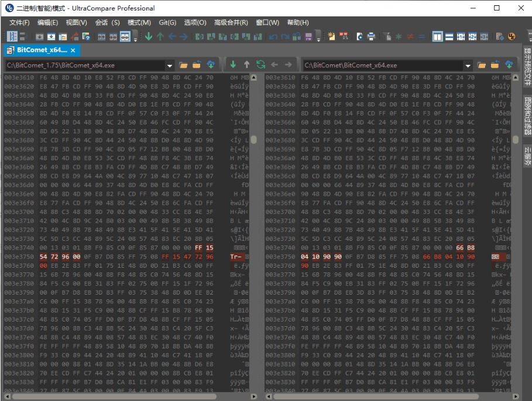Close the BitComet_x64 session tab
The height and width of the screenshot is (401, 532).
[73, 50]
